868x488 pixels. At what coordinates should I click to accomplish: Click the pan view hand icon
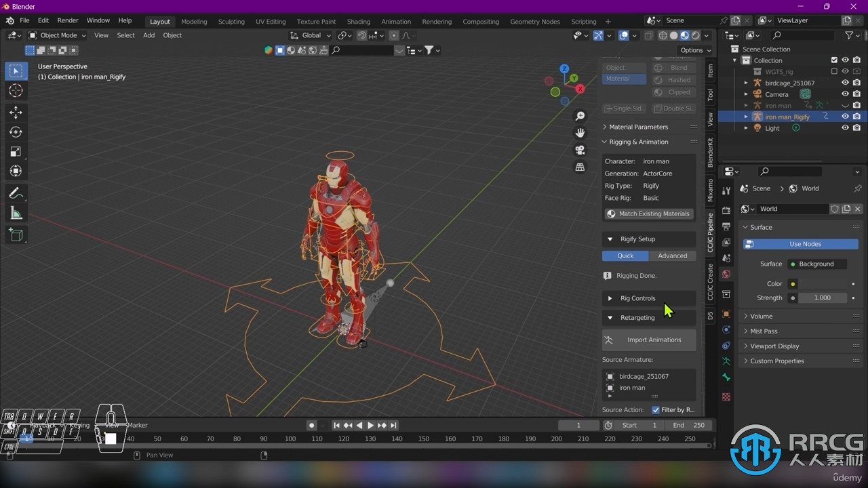(x=580, y=133)
